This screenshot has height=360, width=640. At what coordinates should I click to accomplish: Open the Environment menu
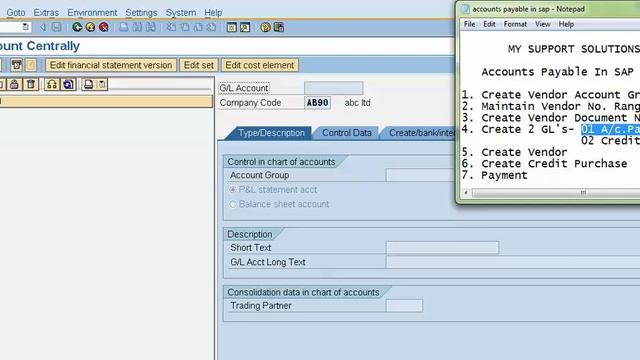pos(92,13)
